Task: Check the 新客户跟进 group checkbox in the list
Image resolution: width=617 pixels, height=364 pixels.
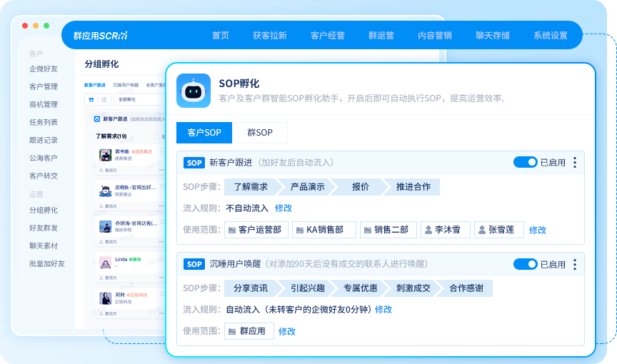Action: [x=97, y=119]
